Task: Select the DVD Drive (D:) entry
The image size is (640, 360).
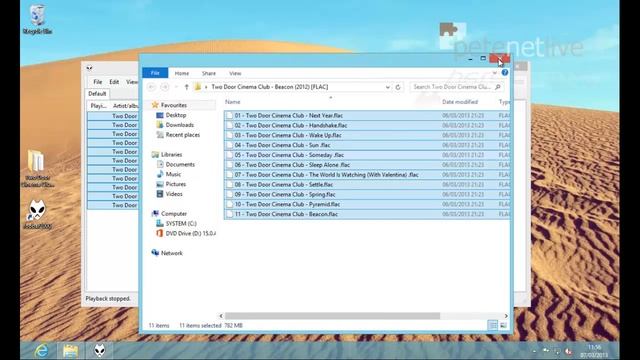Action: [x=186, y=233]
